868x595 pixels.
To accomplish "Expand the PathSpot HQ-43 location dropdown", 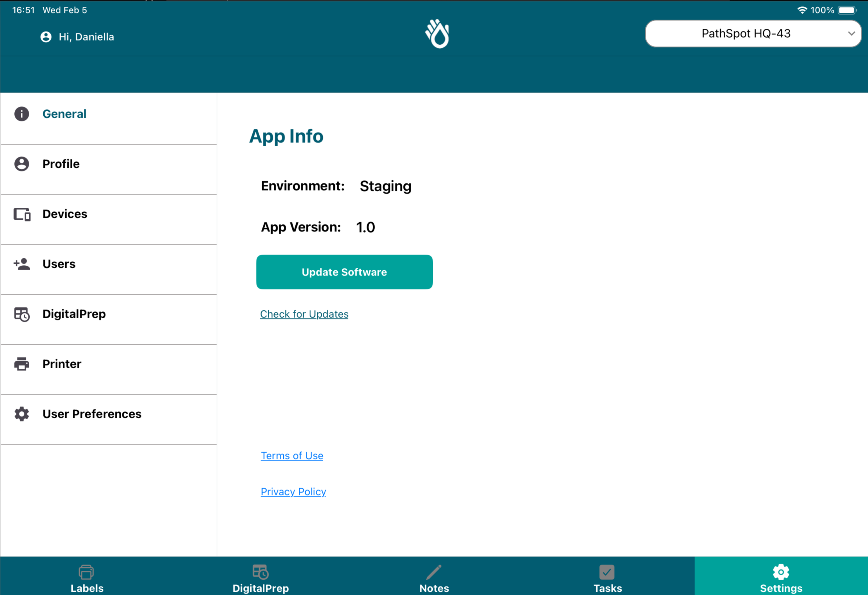I will pos(753,33).
